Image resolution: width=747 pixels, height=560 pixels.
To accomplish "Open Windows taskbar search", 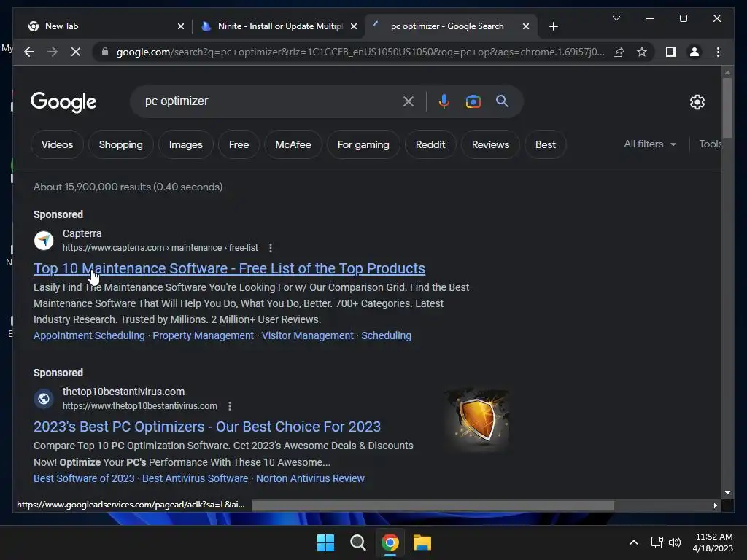I will click(357, 542).
